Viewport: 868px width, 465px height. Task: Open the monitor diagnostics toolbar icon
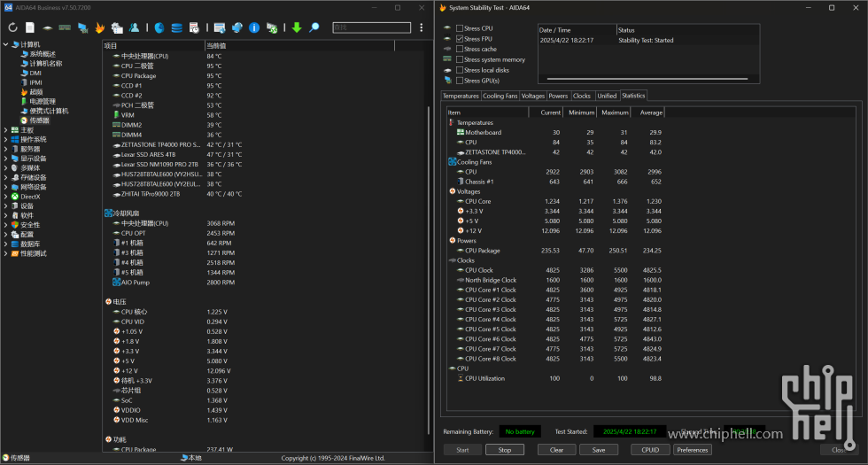(x=82, y=27)
